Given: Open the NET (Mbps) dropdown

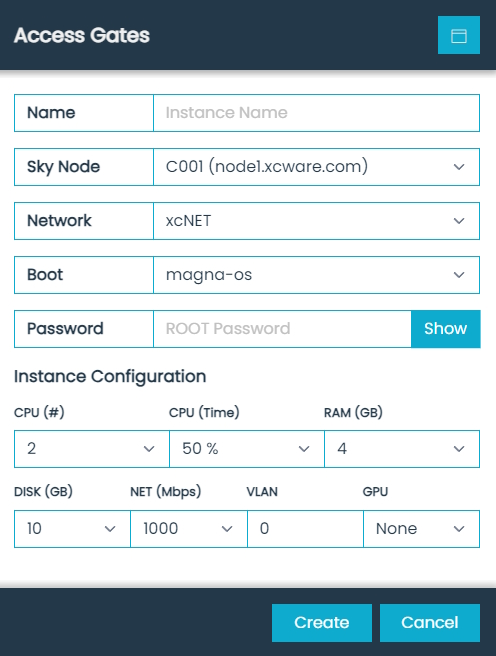Looking at the screenshot, I should tap(189, 529).
